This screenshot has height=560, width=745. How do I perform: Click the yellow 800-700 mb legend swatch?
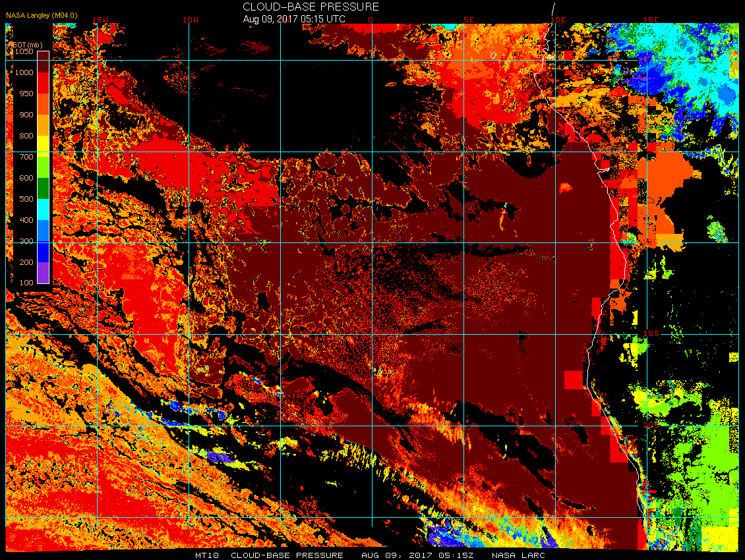[44, 146]
